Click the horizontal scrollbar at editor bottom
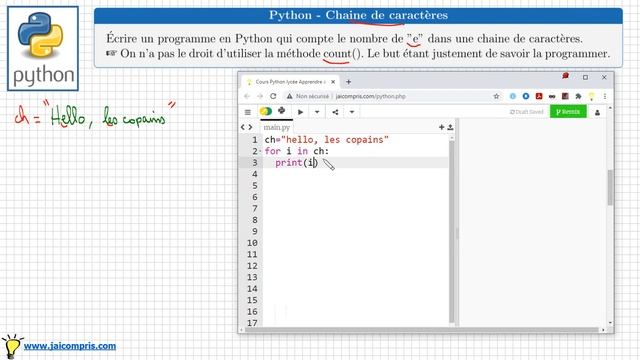Viewport: 640px width, 360px height. 422,330
